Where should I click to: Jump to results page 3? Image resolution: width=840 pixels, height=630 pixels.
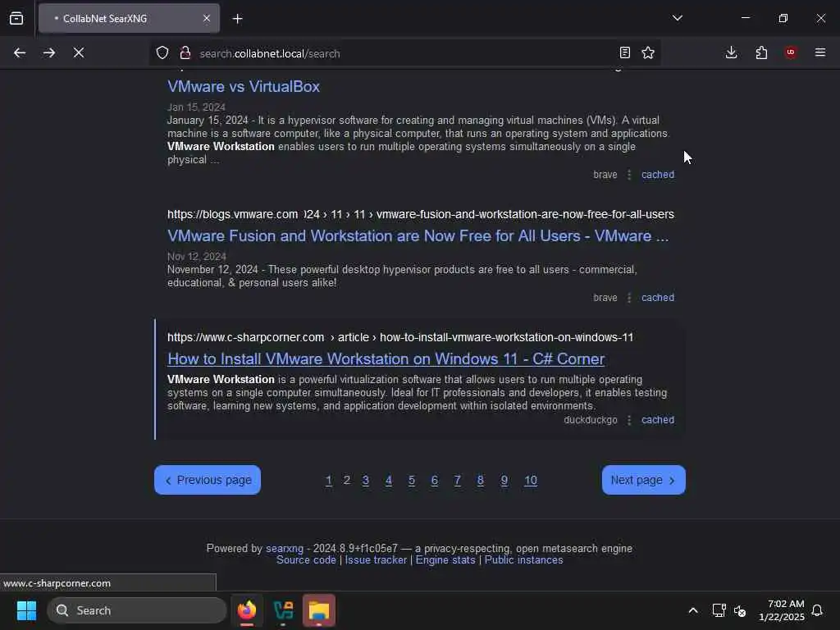coord(365,480)
